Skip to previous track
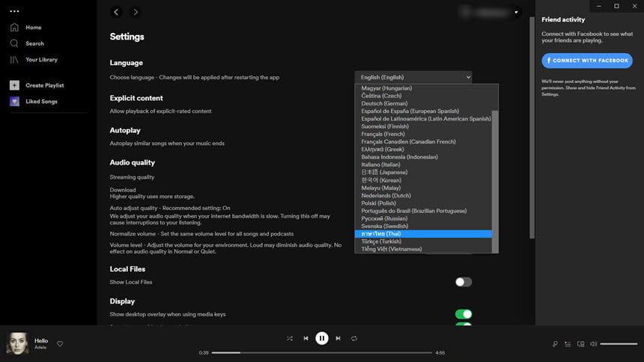644x362 pixels. click(x=306, y=339)
